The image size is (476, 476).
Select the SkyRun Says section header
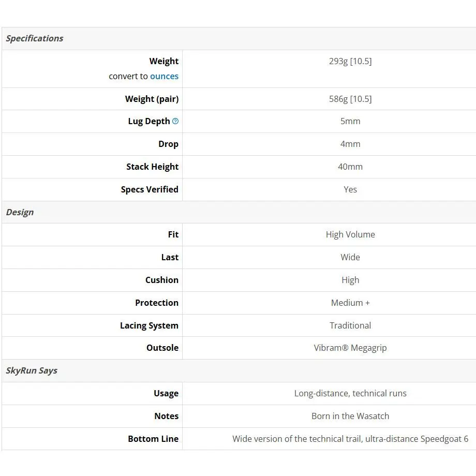tap(32, 370)
